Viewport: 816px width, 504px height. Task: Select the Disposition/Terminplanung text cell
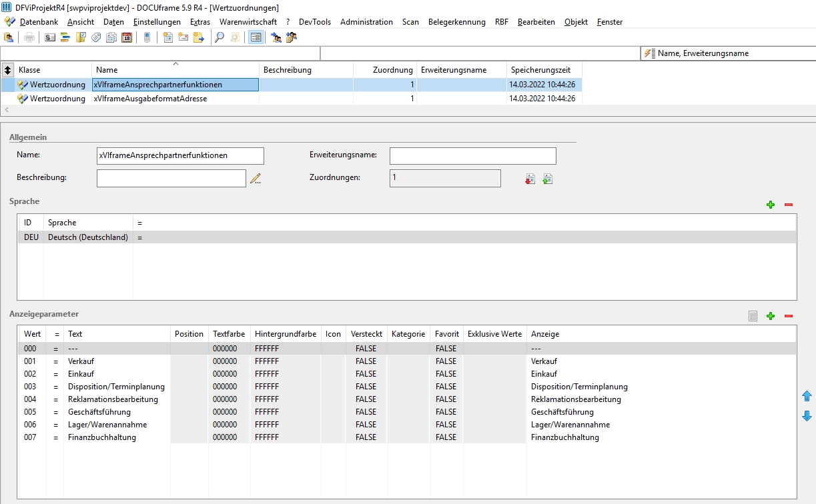[117, 387]
